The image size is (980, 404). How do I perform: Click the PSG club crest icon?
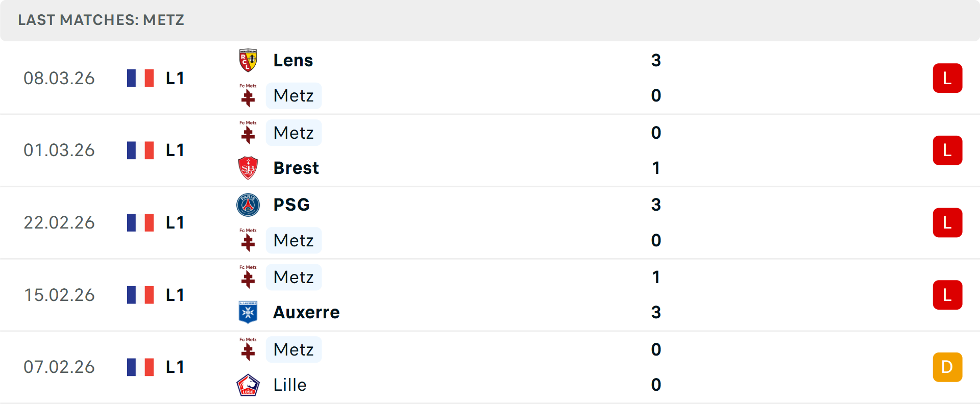pos(248,205)
